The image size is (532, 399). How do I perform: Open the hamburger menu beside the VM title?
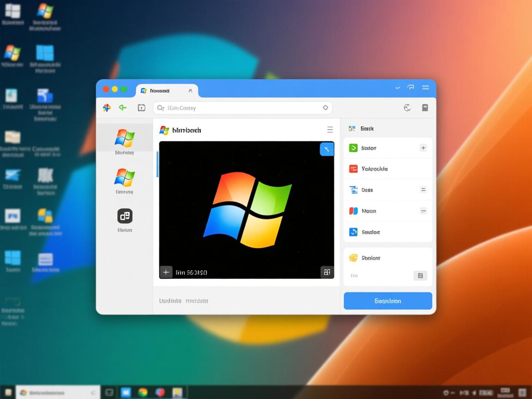[330, 130]
